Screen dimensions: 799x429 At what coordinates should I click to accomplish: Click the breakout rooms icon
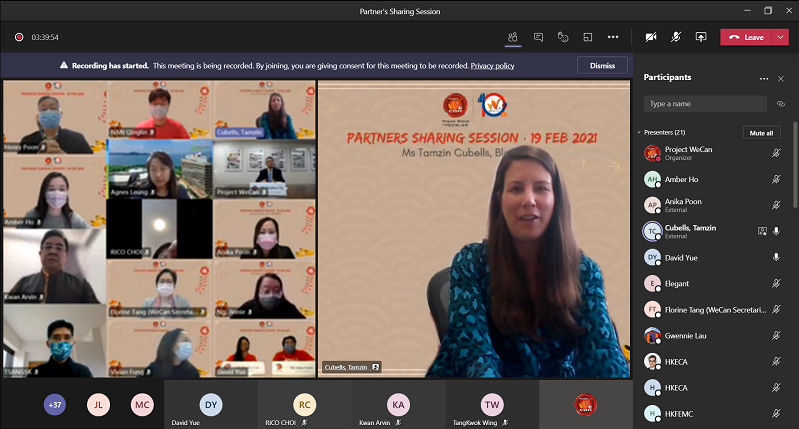(x=589, y=37)
